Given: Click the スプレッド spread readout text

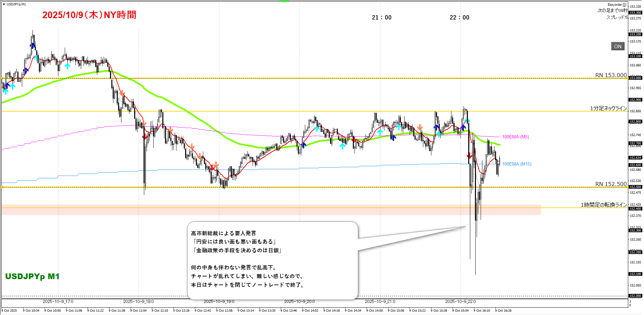Looking at the screenshot, I should point(616,17).
